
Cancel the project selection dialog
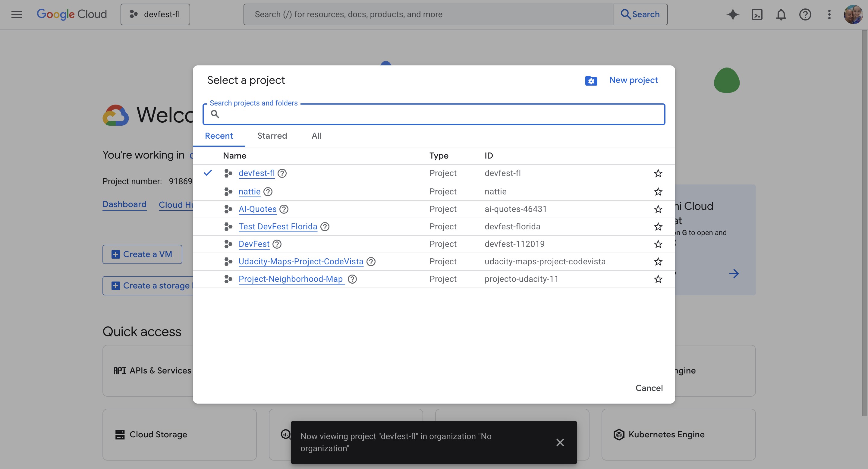[649, 388]
